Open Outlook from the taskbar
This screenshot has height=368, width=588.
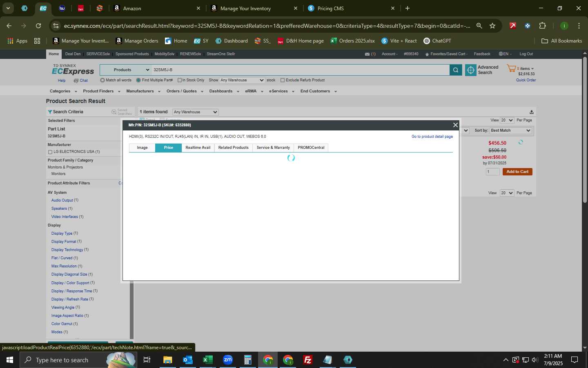pyautogui.click(x=187, y=360)
